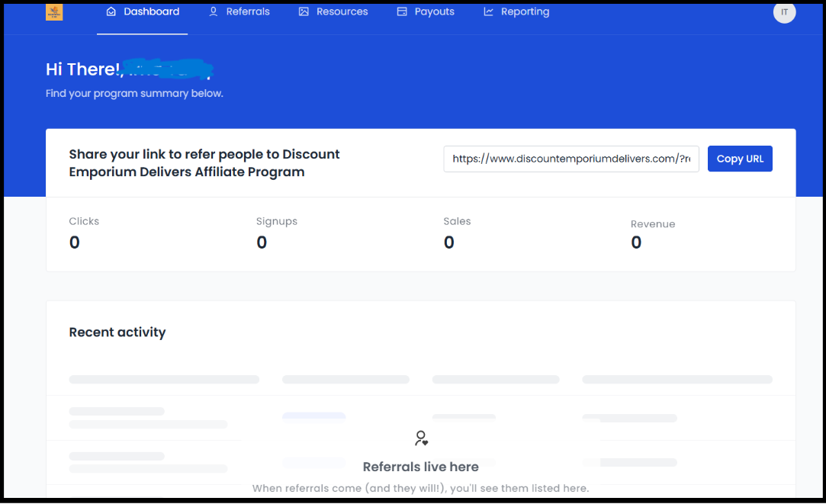Click the Dashboard home icon
The height and width of the screenshot is (504, 826).
click(x=111, y=11)
